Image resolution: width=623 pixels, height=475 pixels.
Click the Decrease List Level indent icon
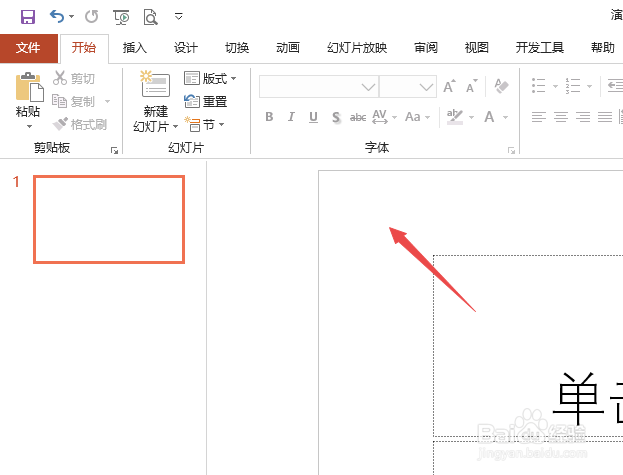coord(615,86)
